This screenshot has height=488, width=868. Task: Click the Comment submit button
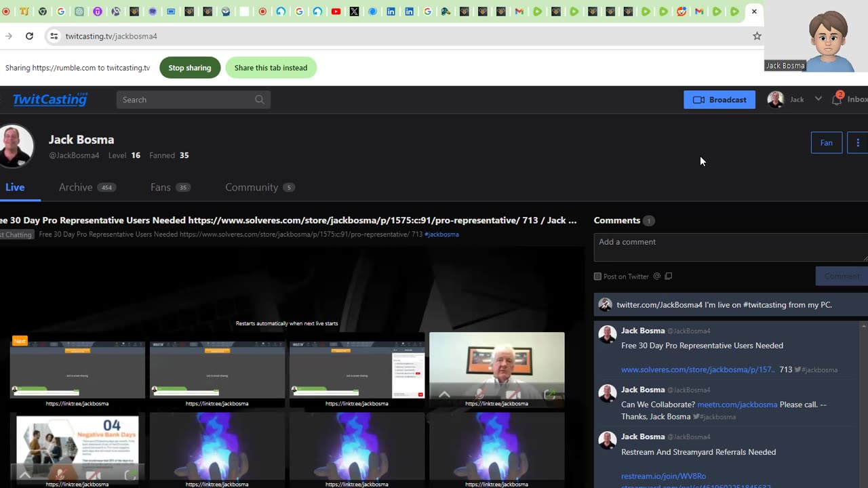coord(842,276)
